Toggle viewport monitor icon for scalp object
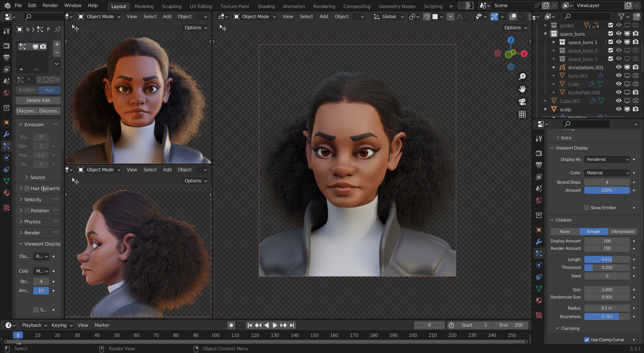Viewport: 644px width, 353px height. (627, 109)
